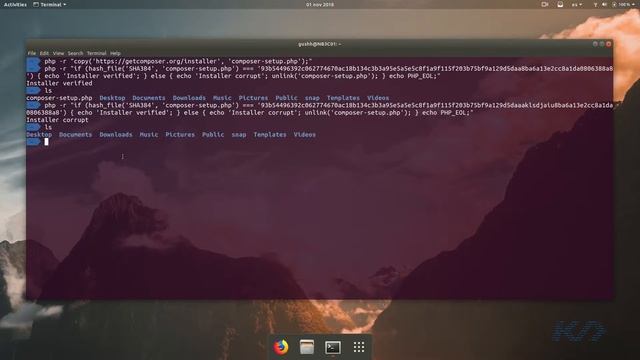Click 'Downloads' in first ls listing
The width and height of the screenshot is (640, 360).
coord(189,98)
